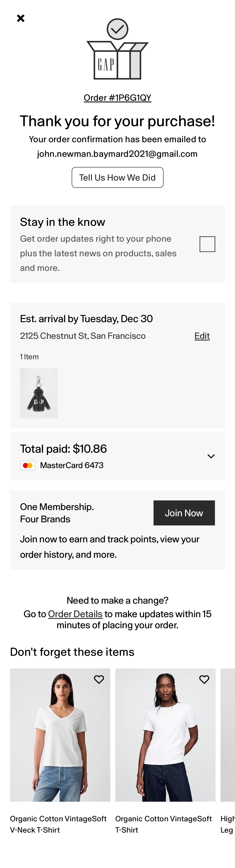Open Order #1P6G1QY details
235x868 pixels.
point(117,98)
